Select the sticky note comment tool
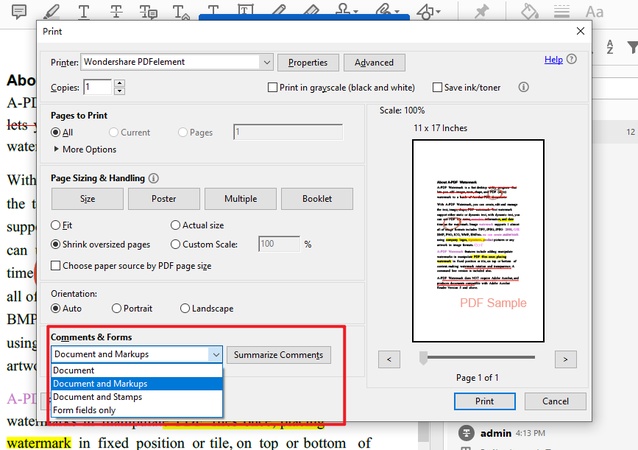The height and width of the screenshot is (450, 638). [19, 11]
